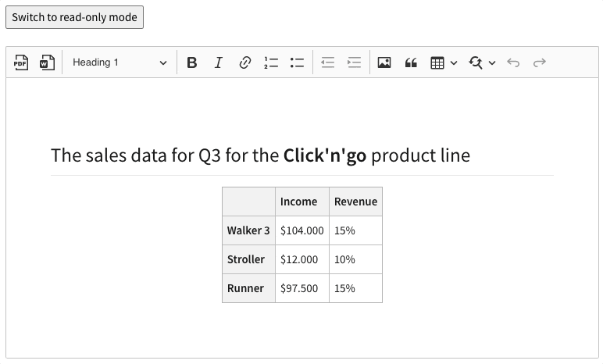Image resolution: width=603 pixels, height=364 pixels.
Task: Open the Heading 1 style dropdown
Action: [119, 62]
